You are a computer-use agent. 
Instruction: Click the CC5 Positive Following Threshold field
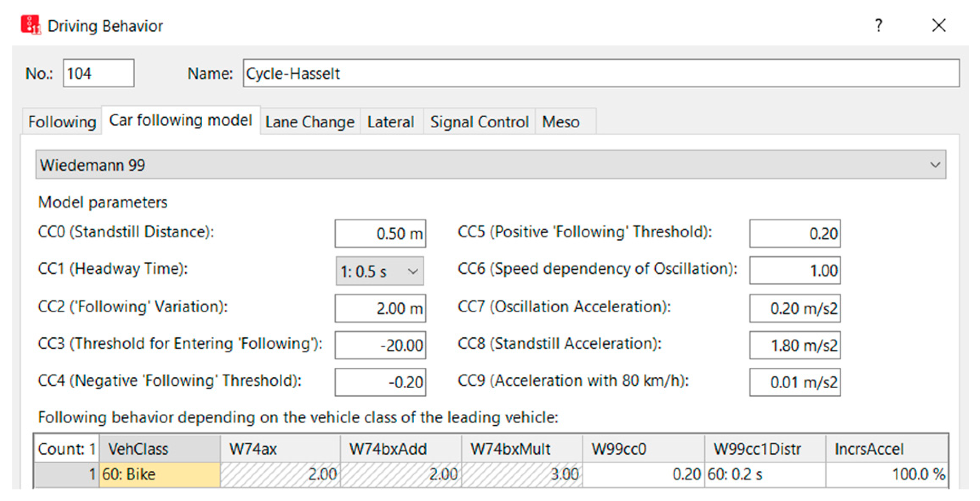(795, 233)
